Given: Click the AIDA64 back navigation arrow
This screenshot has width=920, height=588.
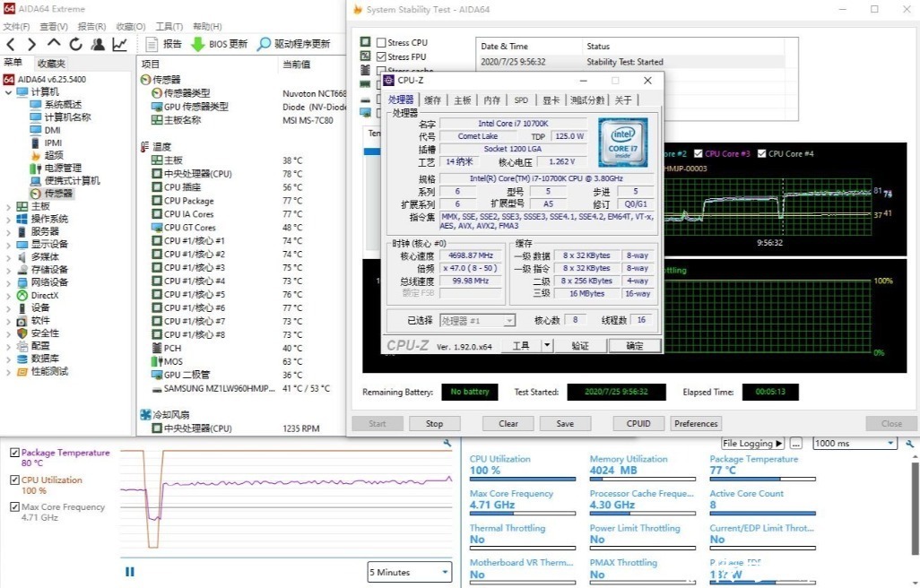Looking at the screenshot, I should 11,44.
